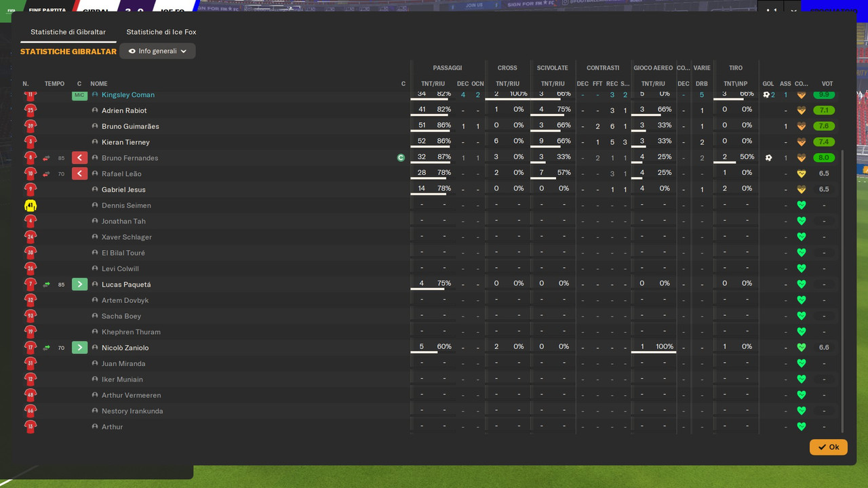Switch to the Statistiche di Ice Fox tab
The width and height of the screenshot is (868, 488).
pyautogui.click(x=161, y=32)
